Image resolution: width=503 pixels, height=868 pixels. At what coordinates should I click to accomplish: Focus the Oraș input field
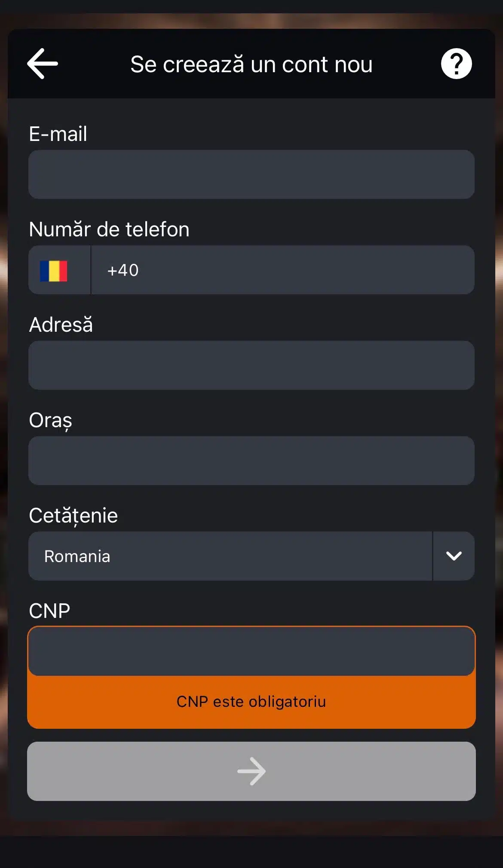[x=251, y=461]
